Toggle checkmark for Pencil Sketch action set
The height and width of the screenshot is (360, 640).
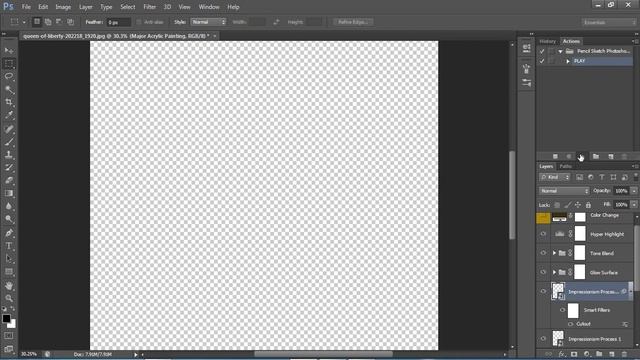542,51
